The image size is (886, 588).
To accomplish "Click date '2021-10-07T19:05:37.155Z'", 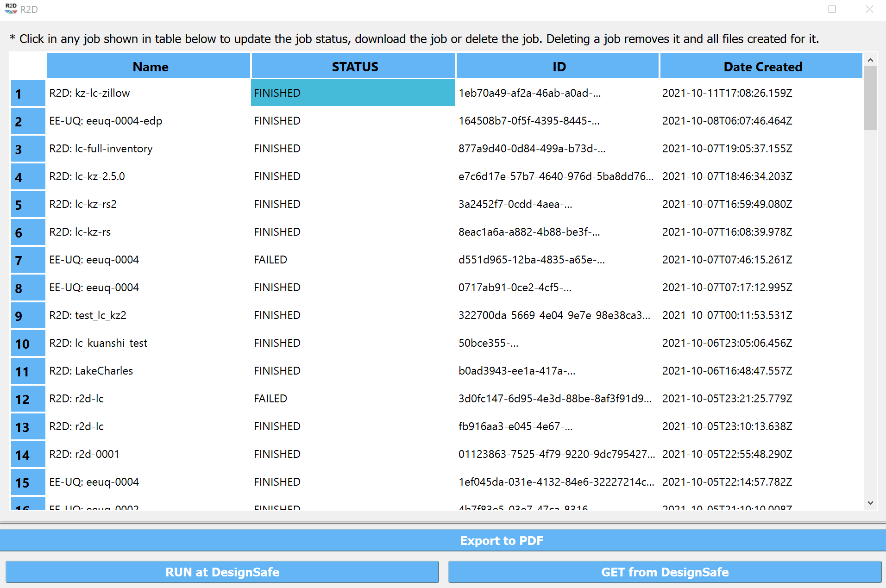I will 727,149.
